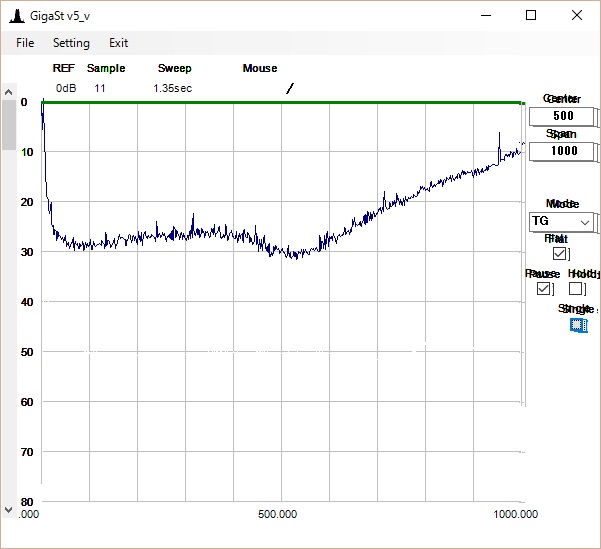Click the scroll up arrow on left scrollbar
This screenshot has height=549, width=601.
tap(8, 92)
